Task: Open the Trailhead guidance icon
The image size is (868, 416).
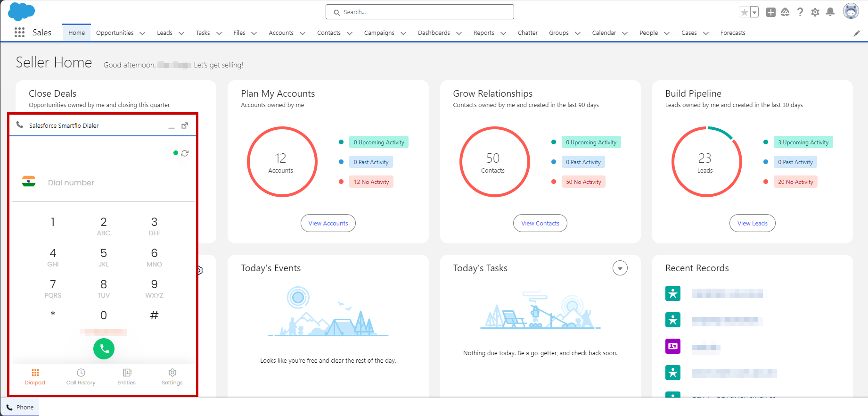Action: click(785, 12)
